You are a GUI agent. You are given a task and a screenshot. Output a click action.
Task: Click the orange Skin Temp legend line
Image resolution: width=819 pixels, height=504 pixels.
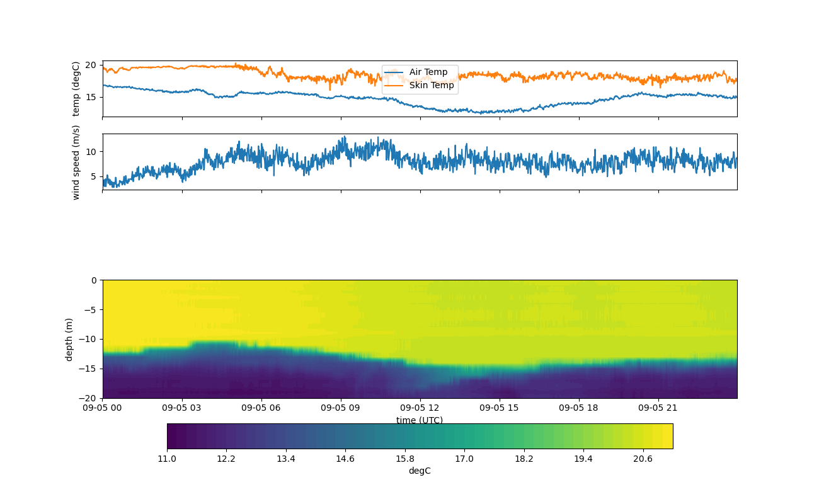tap(394, 85)
